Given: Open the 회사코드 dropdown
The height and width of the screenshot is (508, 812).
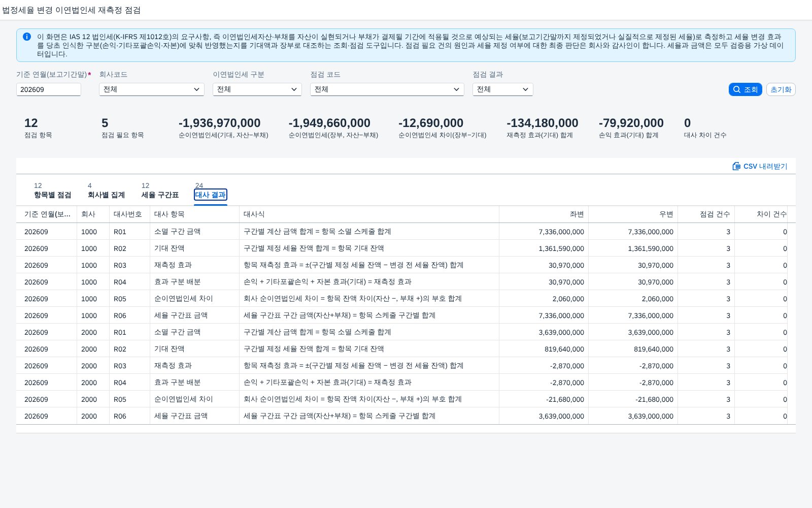Looking at the screenshot, I should (152, 89).
